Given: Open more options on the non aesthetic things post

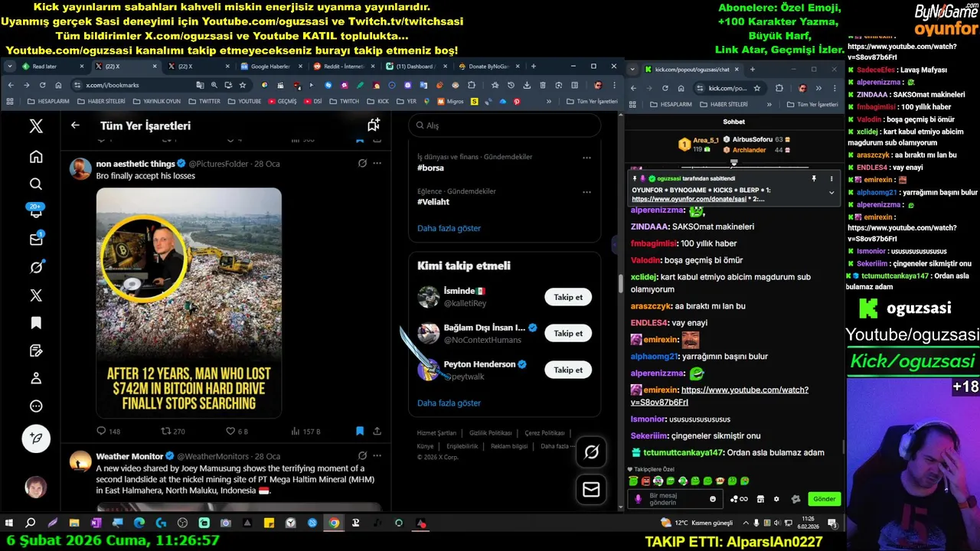Looking at the screenshot, I should 377,163.
